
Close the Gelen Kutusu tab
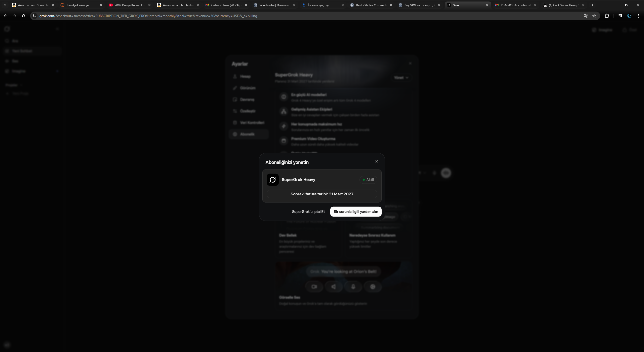point(246,5)
